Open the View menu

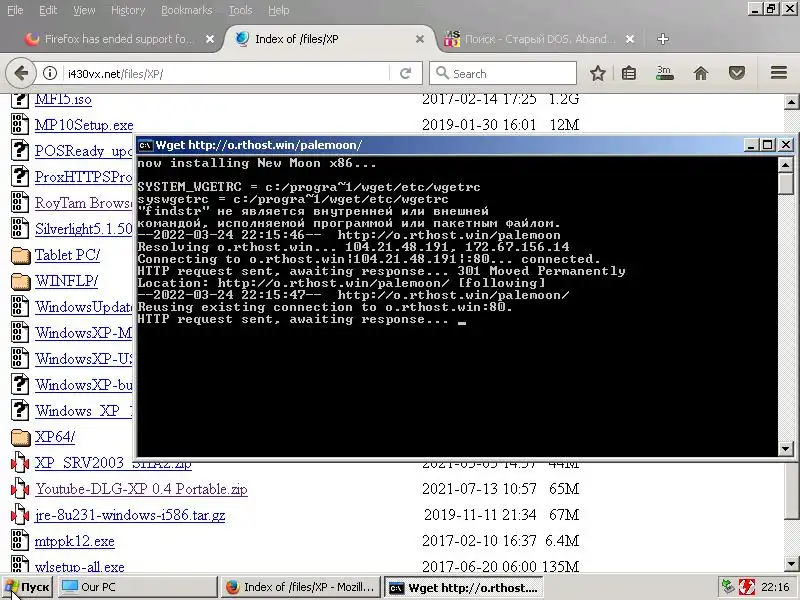pyautogui.click(x=84, y=10)
